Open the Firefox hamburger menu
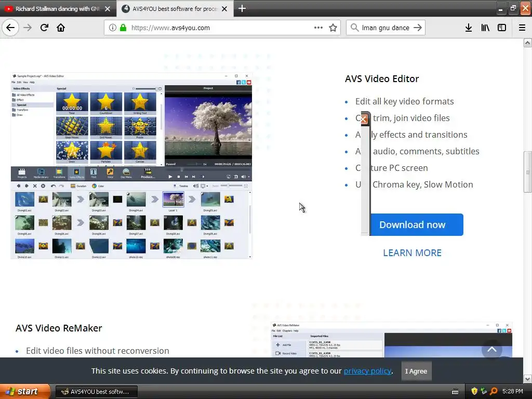532x399 pixels. [x=522, y=28]
